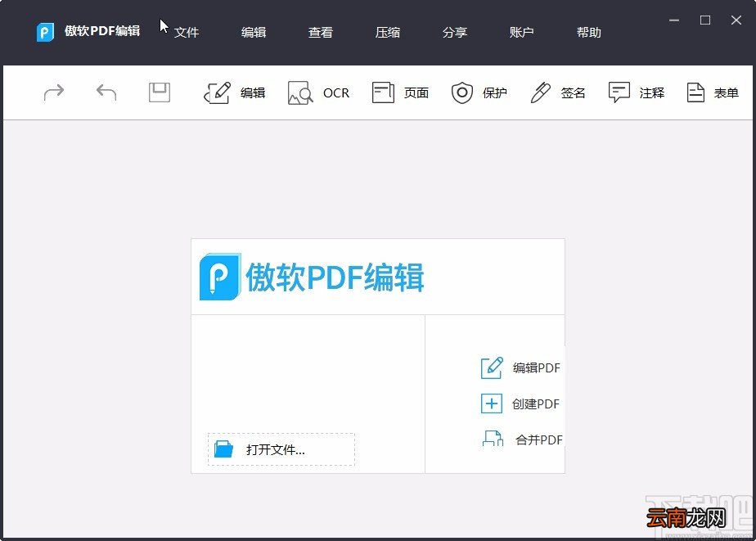Screen dimensions: 756x541
Task: Click the 创建PDF text link
Action: (x=536, y=404)
